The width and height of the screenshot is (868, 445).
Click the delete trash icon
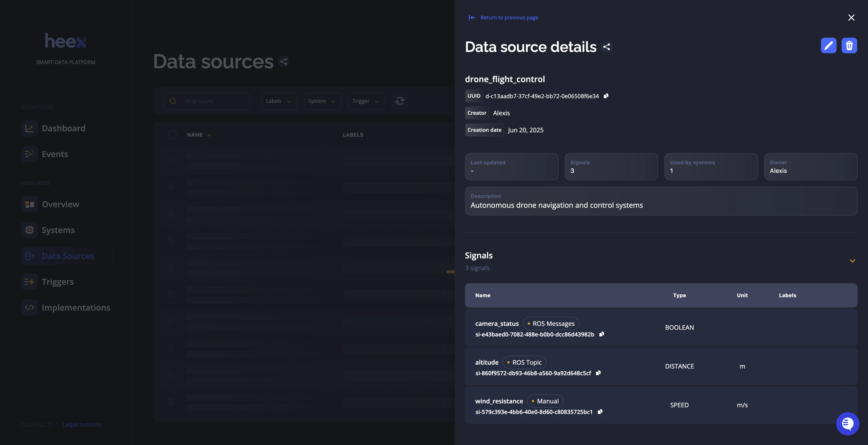pos(849,45)
